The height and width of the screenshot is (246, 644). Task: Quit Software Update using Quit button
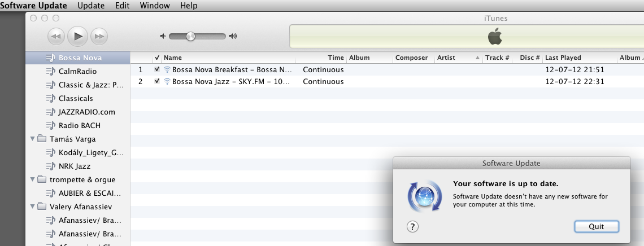[x=597, y=226]
